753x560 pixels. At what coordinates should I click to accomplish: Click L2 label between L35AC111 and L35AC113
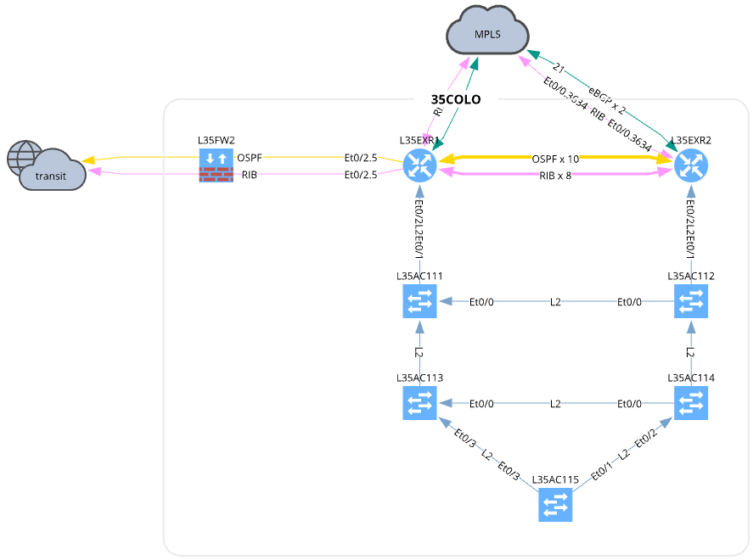419,352
